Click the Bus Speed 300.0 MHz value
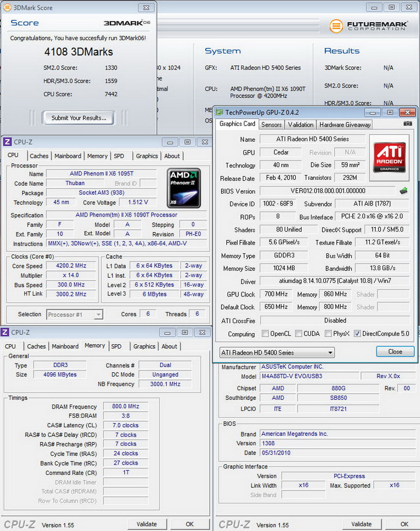Screen dimensions: 420x531 tap(71, 285)
